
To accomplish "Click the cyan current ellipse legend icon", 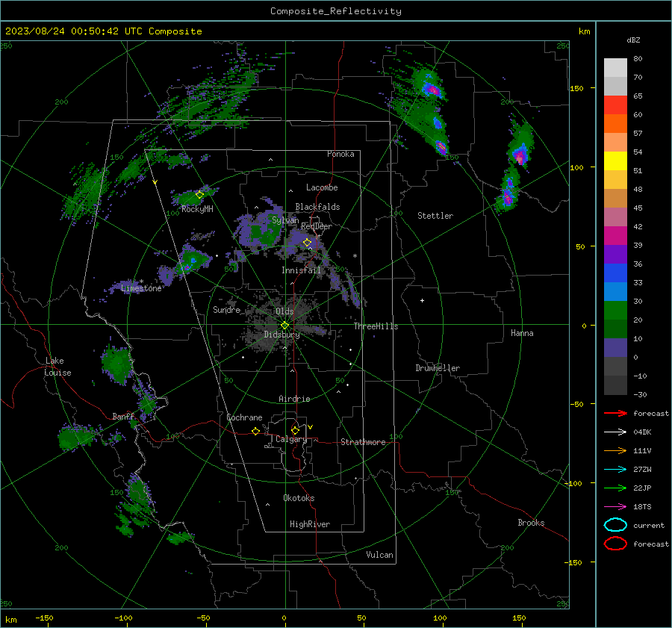I will point(615,525).
